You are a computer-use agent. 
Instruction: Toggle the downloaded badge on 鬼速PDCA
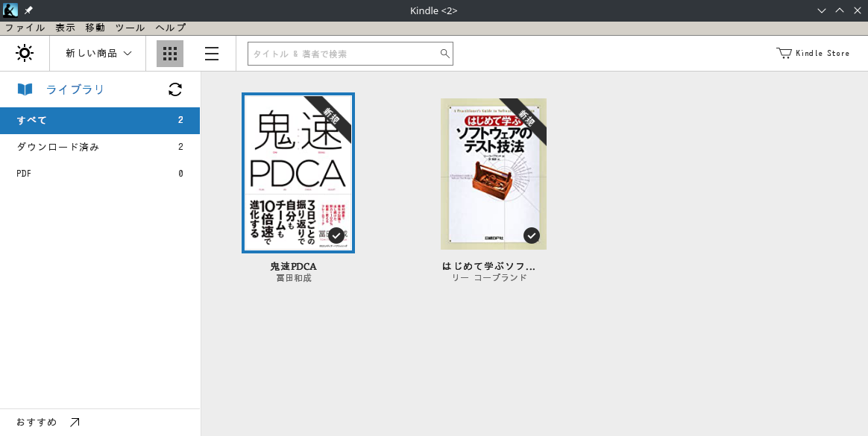point(336,236)
